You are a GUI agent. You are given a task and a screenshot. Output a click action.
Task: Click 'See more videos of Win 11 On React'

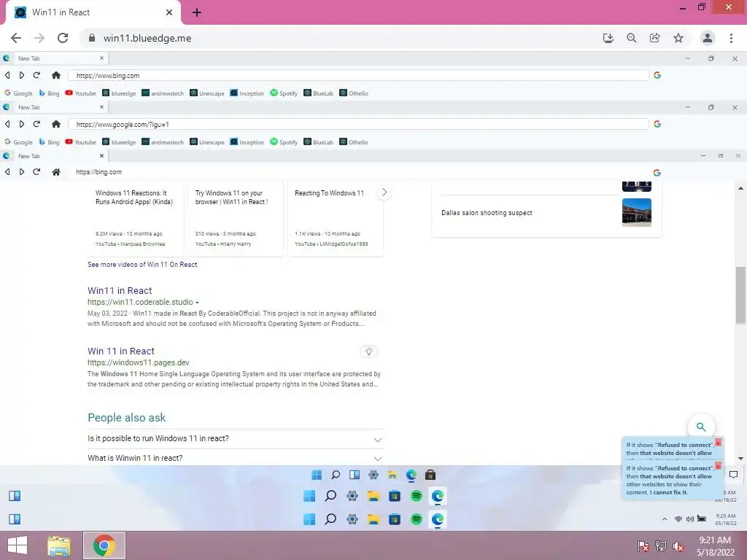pos(142,264)
